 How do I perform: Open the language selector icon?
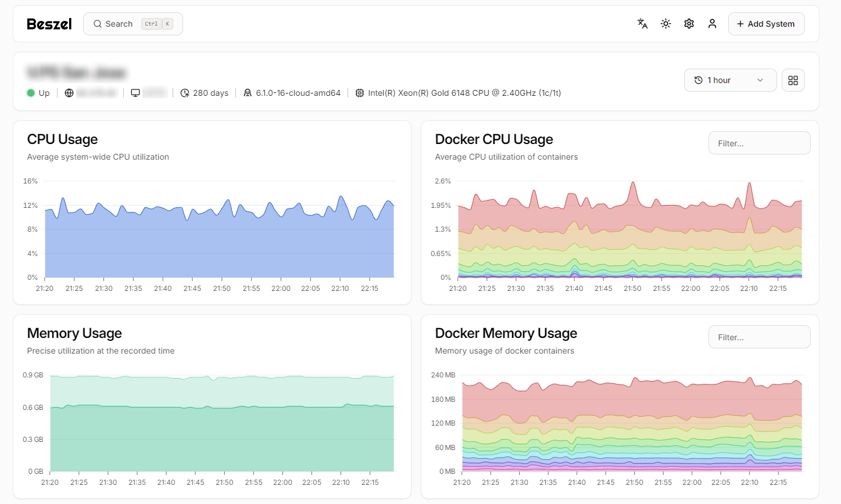click(642, 24)
